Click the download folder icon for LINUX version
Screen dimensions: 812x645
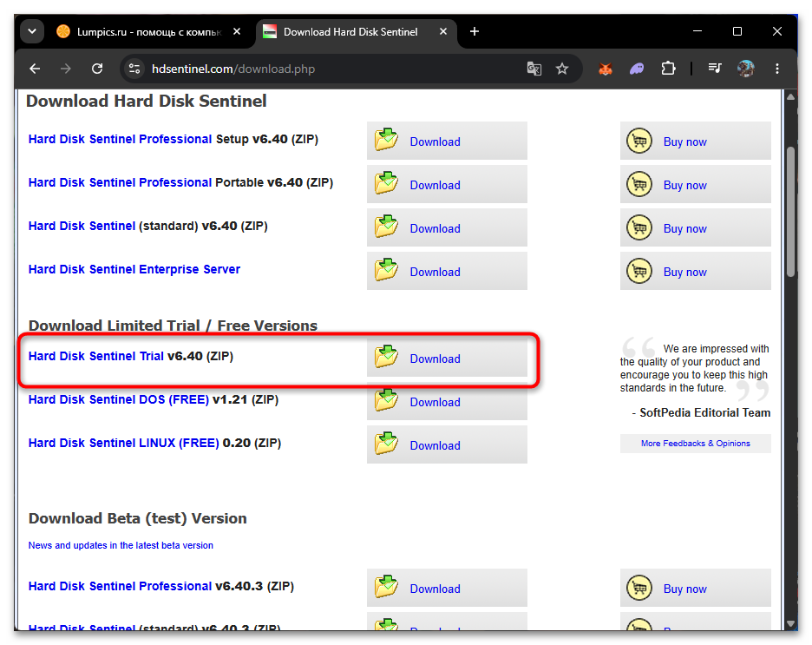(386, 444)
